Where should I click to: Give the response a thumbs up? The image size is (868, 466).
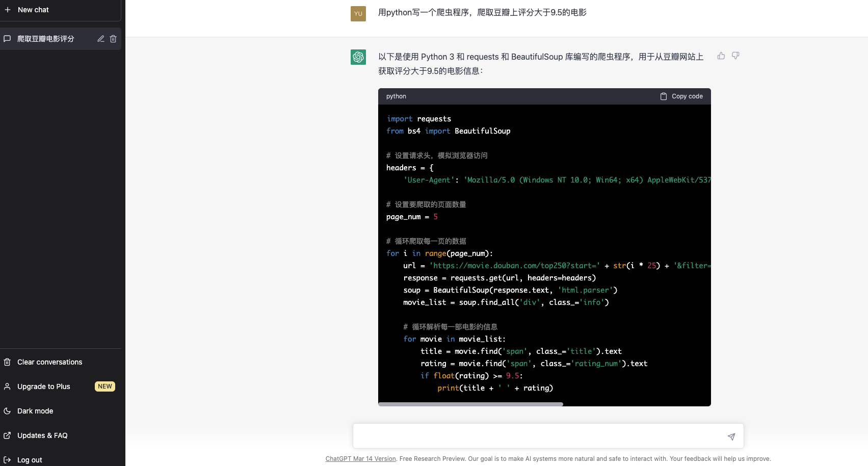[x=721, y=56]
